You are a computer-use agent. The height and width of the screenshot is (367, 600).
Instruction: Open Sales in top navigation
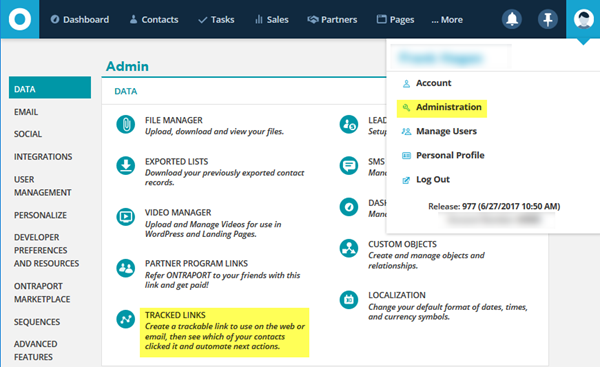click(x=272, y=20)
